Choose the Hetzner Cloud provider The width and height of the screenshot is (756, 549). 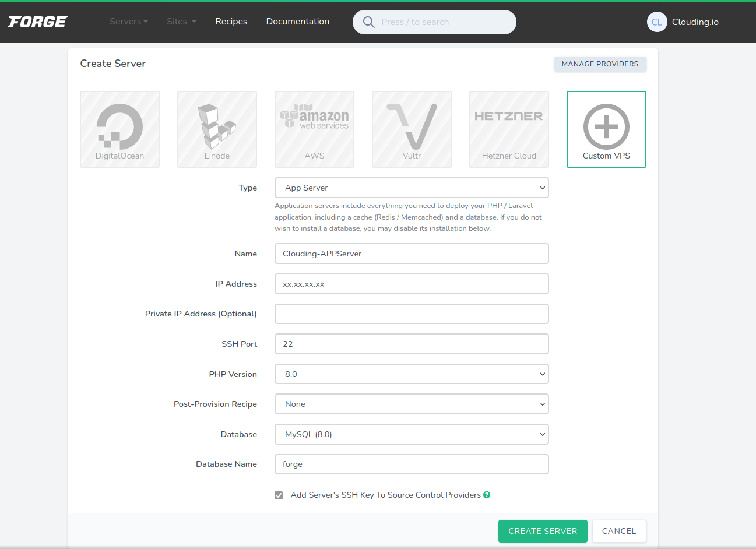[x=509, y=129]
